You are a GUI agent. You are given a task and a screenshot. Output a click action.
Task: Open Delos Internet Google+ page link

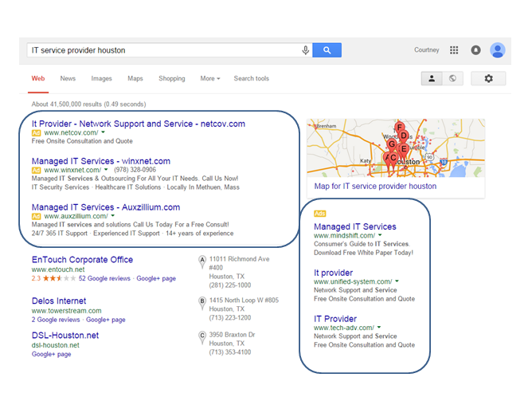[105, 320]
